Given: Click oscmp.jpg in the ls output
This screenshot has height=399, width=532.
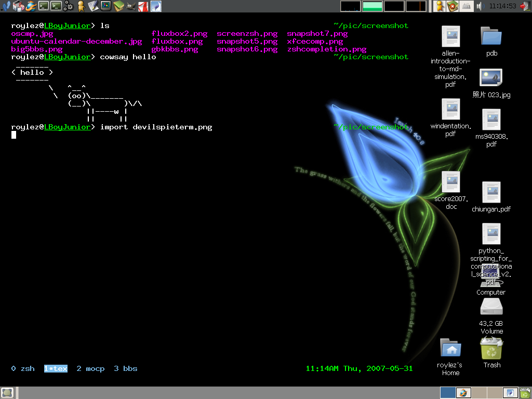Looking at the screenshot, I should (32, 34).
